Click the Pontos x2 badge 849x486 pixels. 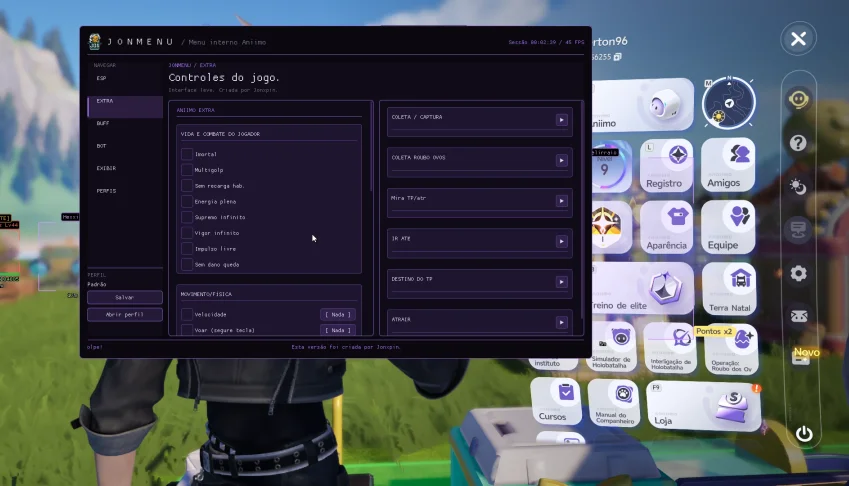click(x=714, y=331)
